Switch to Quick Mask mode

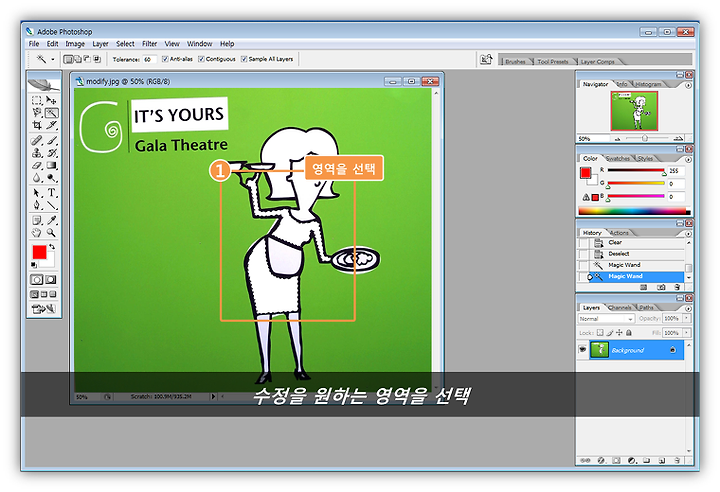[x=51, y=279]
